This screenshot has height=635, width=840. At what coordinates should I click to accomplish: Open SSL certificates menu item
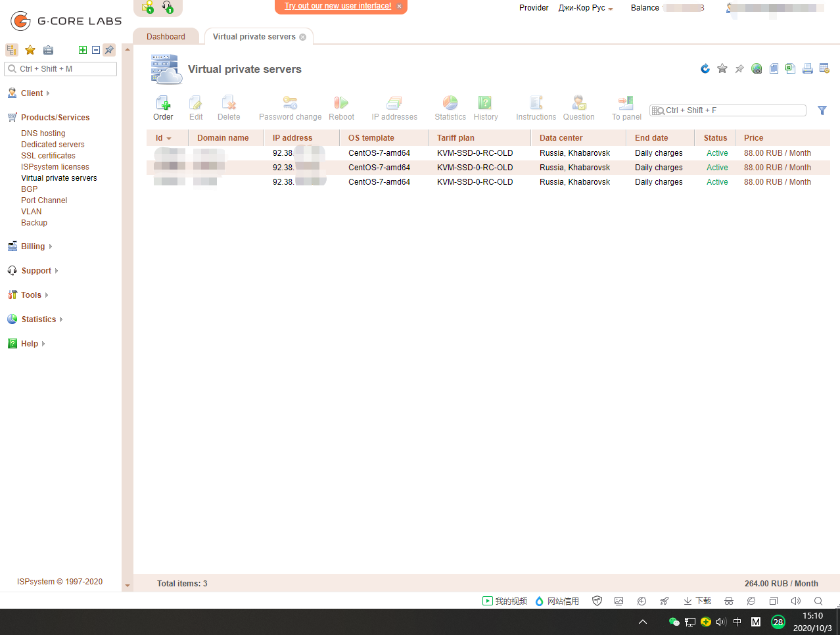[48, 156]
